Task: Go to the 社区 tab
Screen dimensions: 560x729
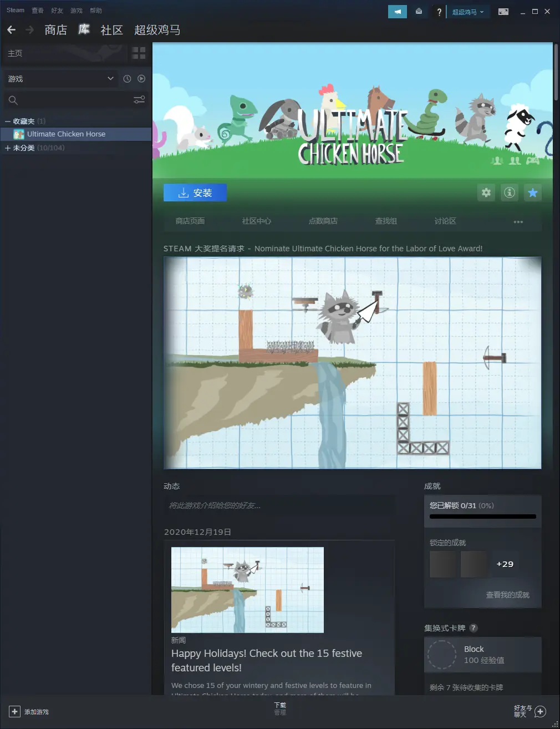Action: [x=111, y=30]
